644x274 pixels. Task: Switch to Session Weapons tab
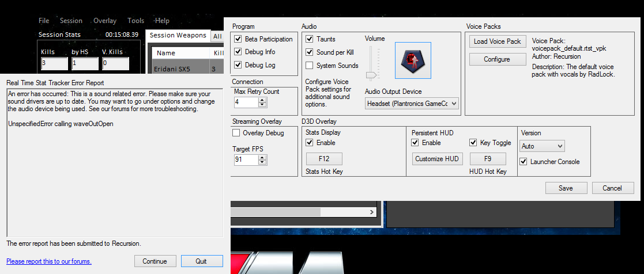pyautogui.click(x=178, y=35)
